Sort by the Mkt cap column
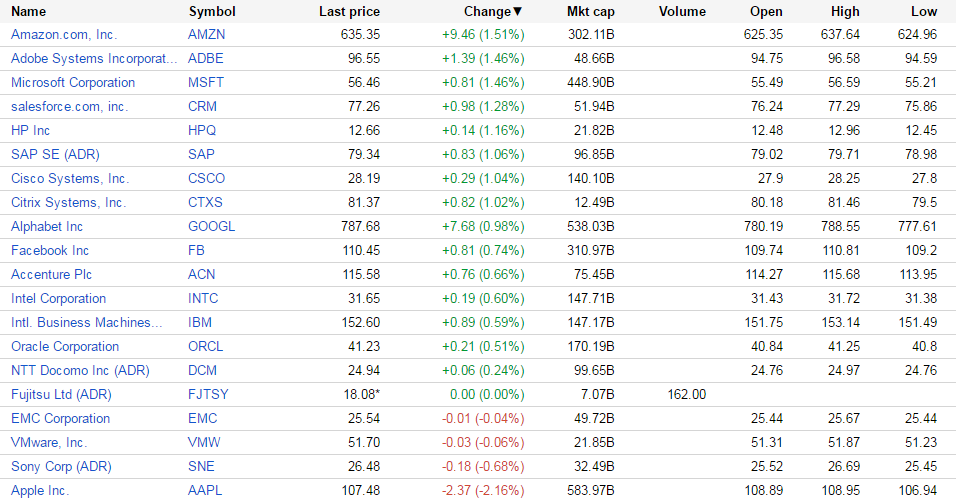This screenshot has width=956, height=502. (590, 12)
